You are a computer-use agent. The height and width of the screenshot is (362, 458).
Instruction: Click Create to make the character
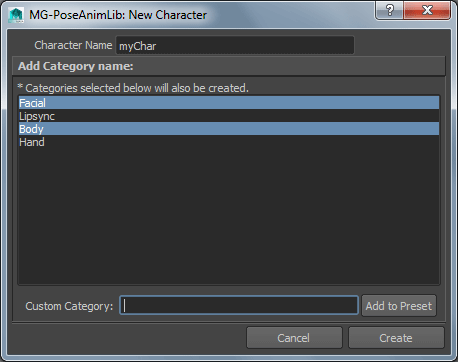pos(396,338)
